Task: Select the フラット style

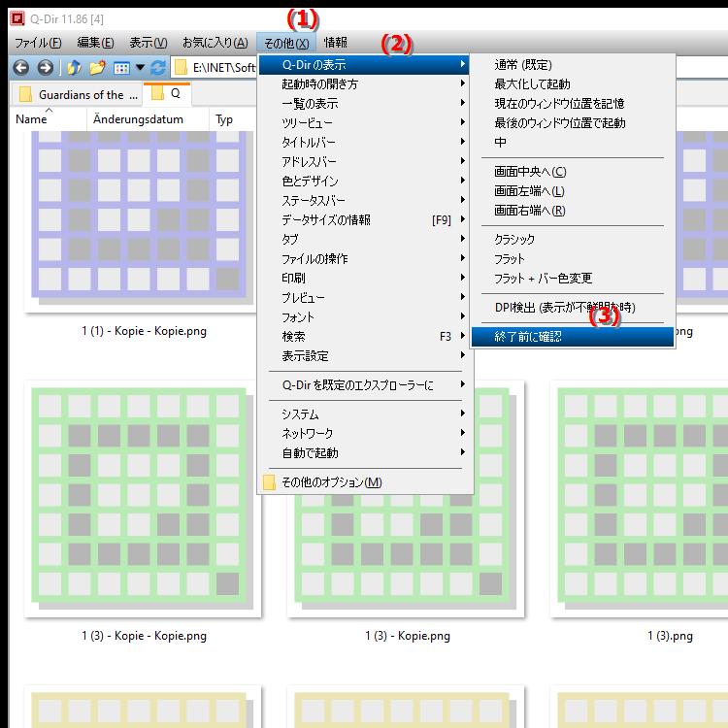Action: (573, 259)
